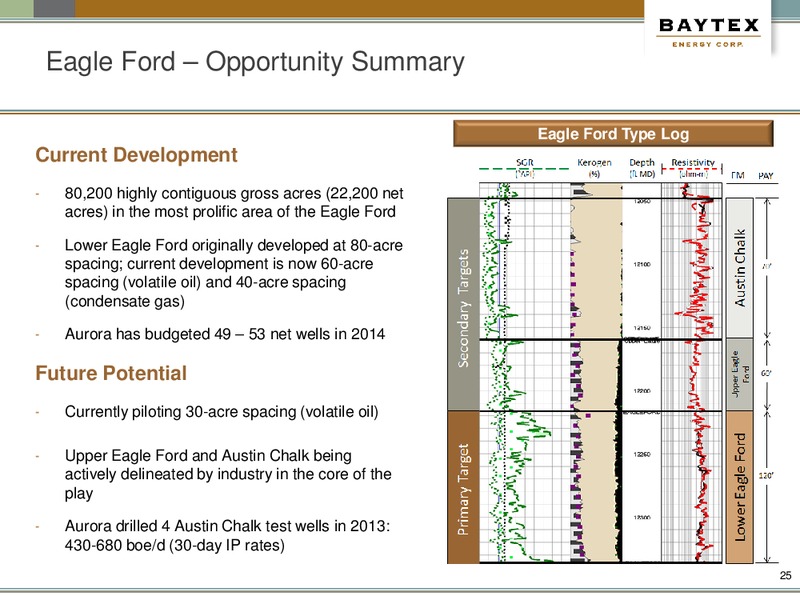
Task: Click the Depth (ft MD) column header
Action: click(x=642, y=168)
